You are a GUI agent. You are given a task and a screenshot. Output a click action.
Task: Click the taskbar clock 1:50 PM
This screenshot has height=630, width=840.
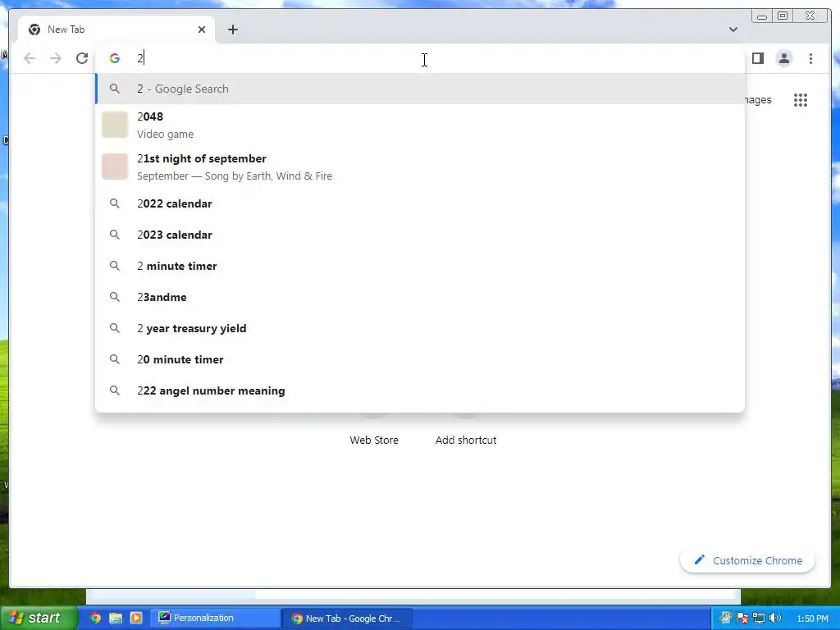(812, 619)
